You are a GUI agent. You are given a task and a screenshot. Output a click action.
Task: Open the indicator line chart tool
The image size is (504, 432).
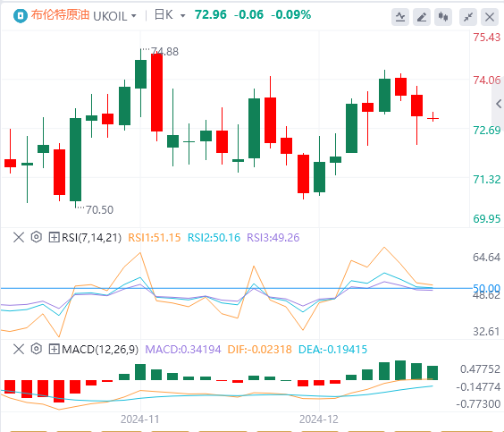click(400, 16)
